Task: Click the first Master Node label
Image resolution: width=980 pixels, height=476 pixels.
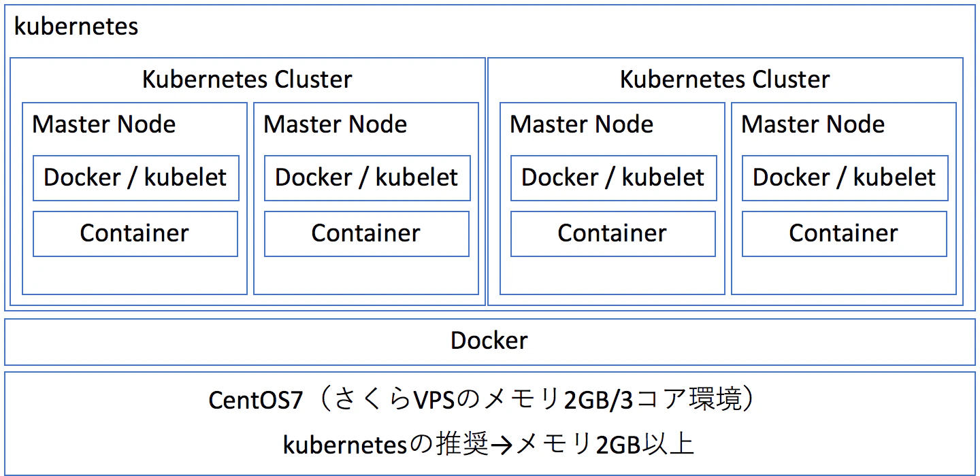Action: point(104,124)
